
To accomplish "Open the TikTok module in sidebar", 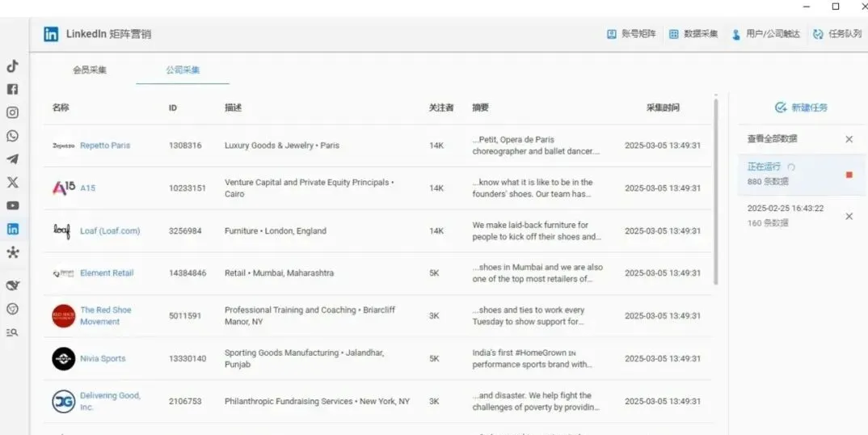I will click(12, 66).
